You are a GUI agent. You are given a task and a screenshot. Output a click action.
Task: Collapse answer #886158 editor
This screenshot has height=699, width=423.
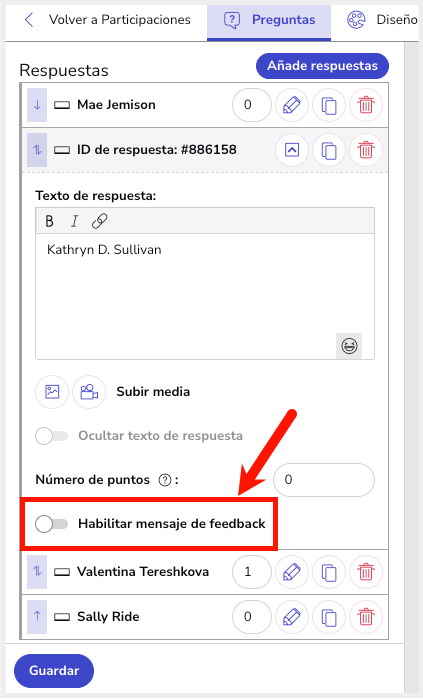coord(292,150)
